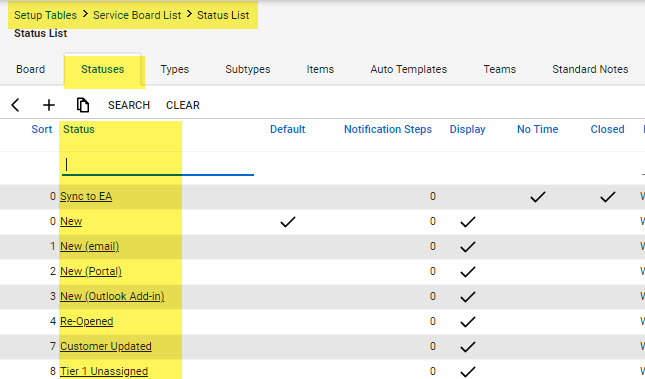
Task: Open the New (Portal) status
Action: pyautogui.click(x=91, y=272)
